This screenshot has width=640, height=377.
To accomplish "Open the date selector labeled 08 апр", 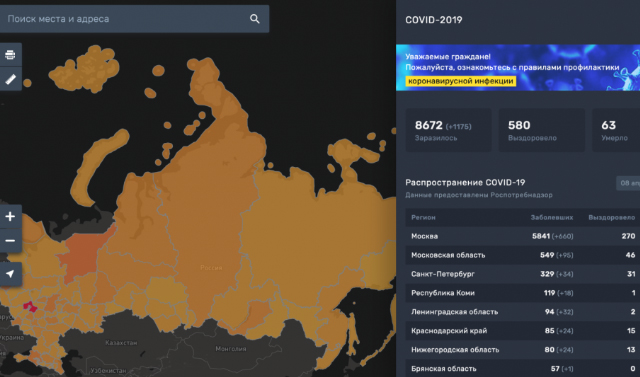I will pyautogui.click(x=628, y=183).
